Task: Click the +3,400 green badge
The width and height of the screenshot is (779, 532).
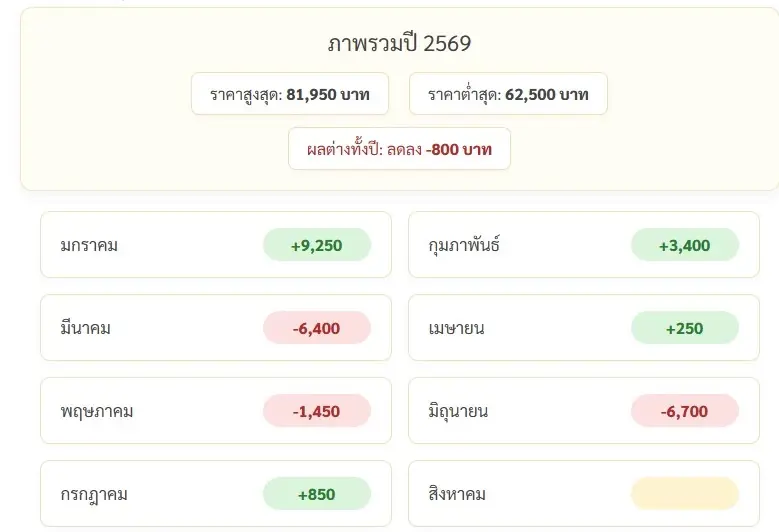Action: [685, 245]
